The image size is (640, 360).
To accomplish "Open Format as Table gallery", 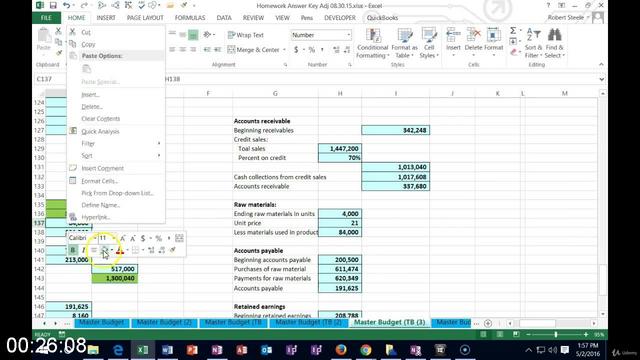I will [404, 44].
